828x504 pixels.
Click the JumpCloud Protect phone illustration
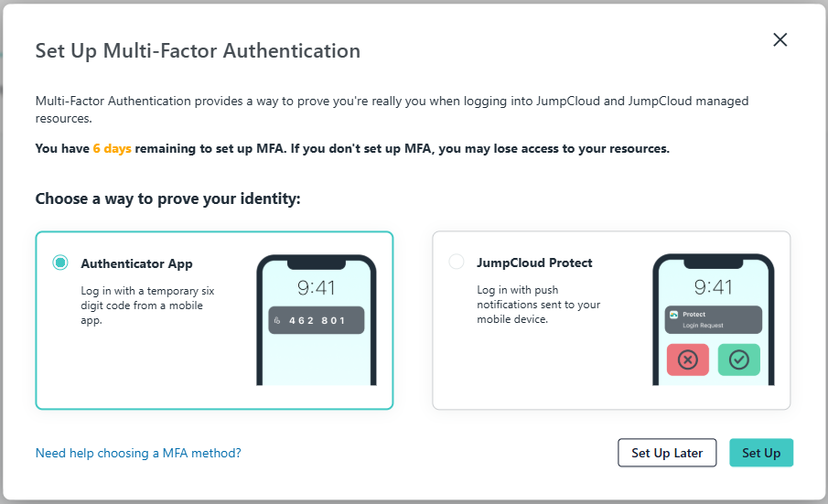tap(713, 319)
